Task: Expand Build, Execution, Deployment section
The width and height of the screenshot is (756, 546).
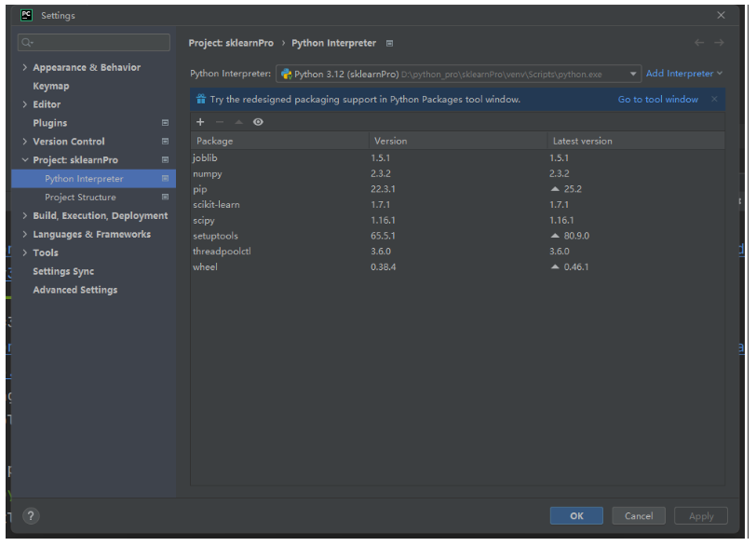Action: pos(24,215)
